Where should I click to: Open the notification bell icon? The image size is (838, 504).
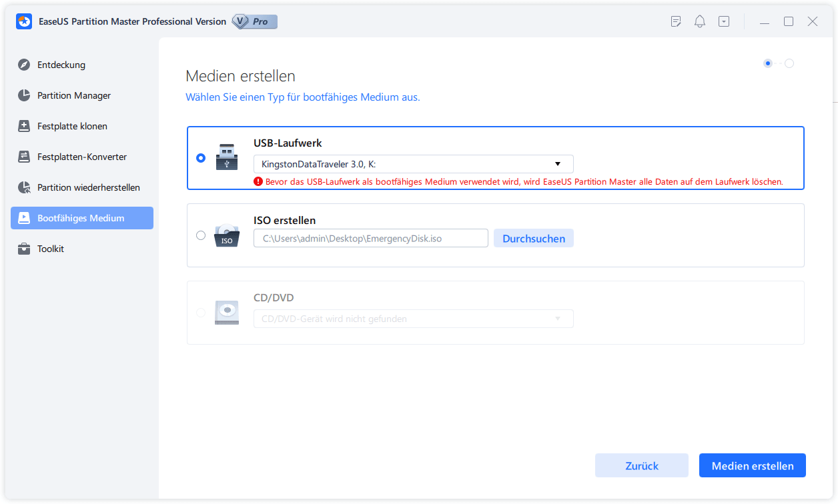[x=700, y=21]
